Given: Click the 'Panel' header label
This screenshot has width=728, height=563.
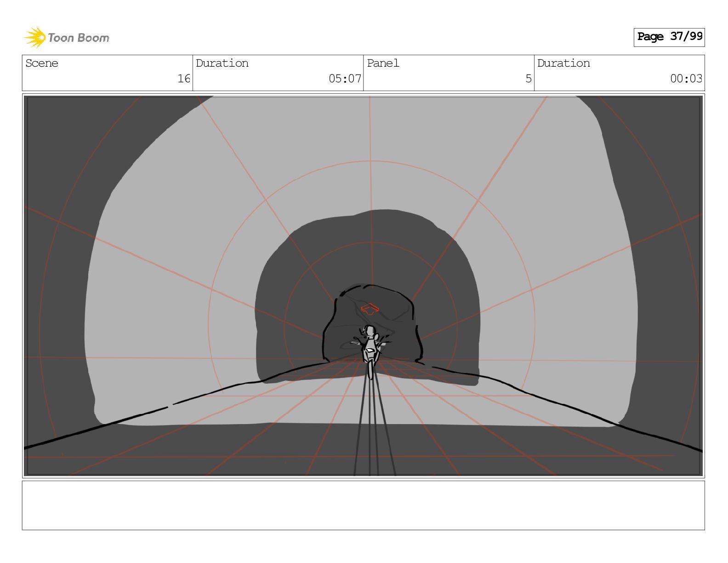Looking at the screenshot, I should click(x=383, y=63).
